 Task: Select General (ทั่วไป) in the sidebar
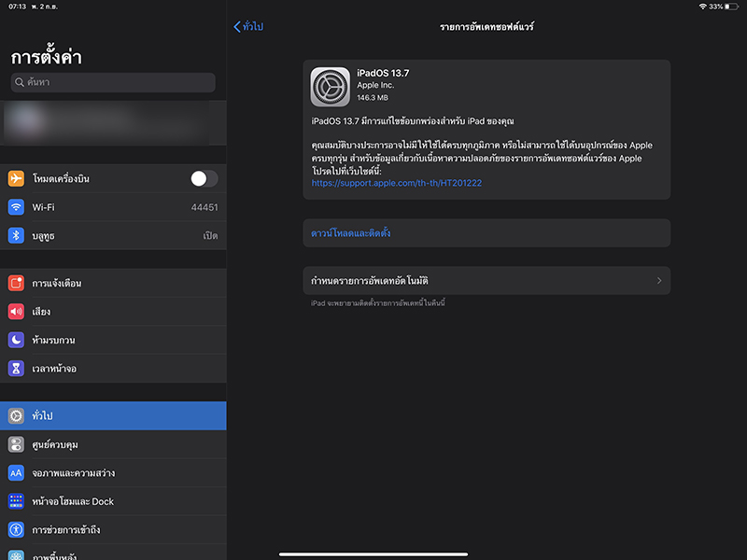[x=113, y=416]
